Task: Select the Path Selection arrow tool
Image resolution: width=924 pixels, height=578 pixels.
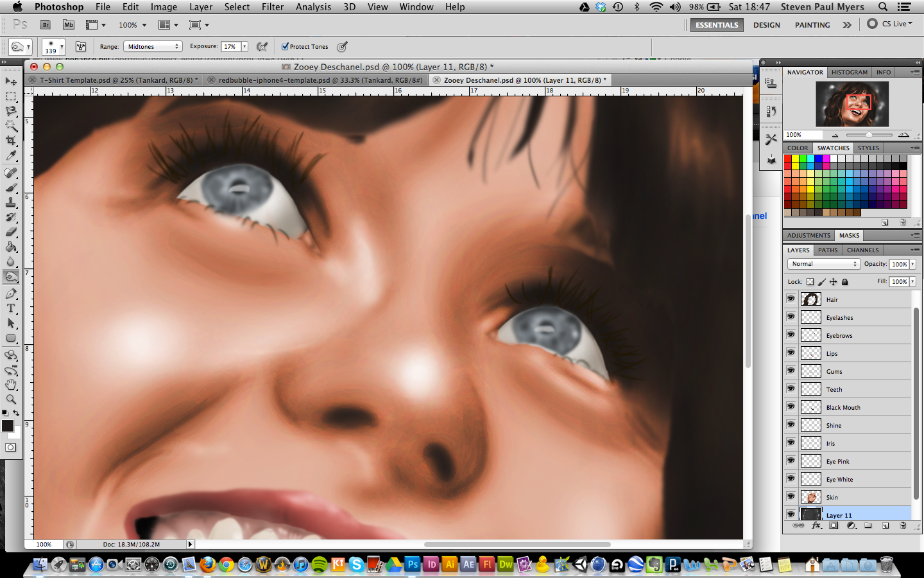Action: (x=11, y=324)
